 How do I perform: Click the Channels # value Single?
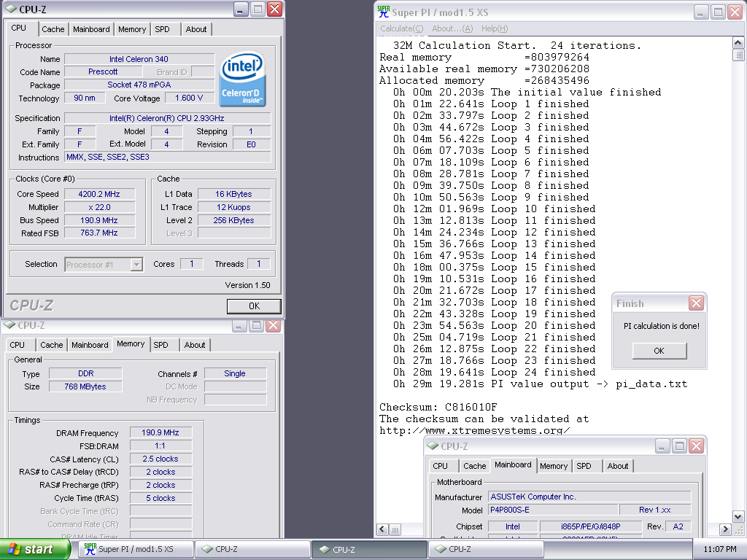[236, 373]
